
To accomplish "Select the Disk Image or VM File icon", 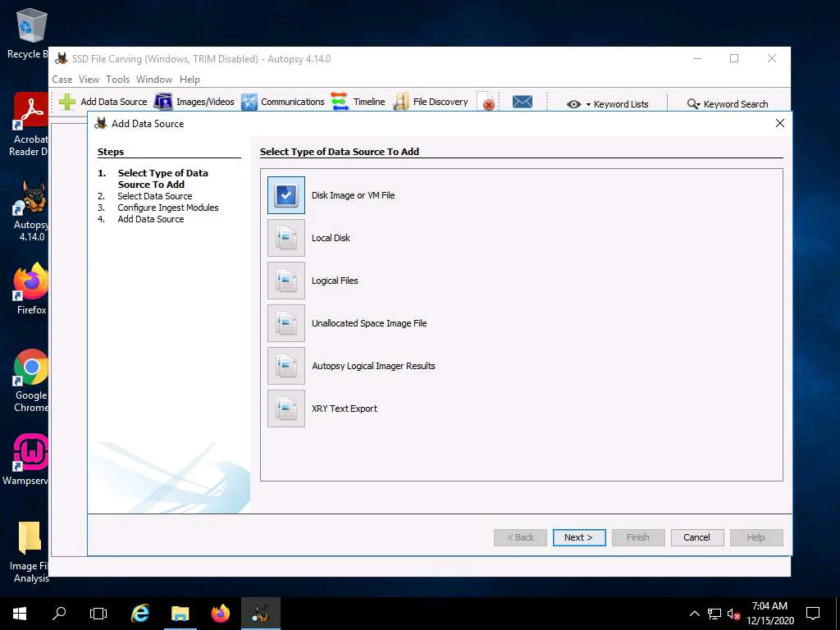I will click(286, 195).
